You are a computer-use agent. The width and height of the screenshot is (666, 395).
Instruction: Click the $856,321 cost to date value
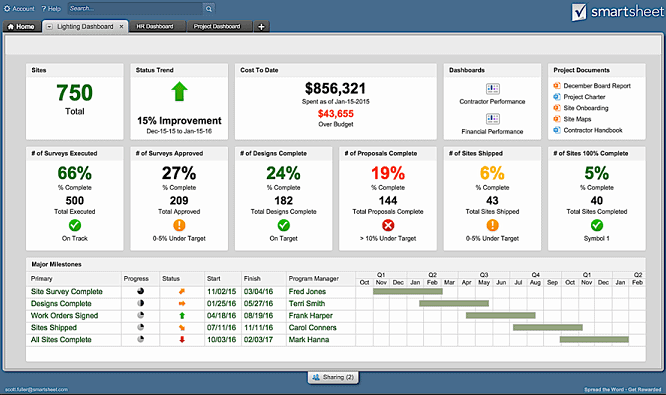pyautogui.click(x=336, y=88)
